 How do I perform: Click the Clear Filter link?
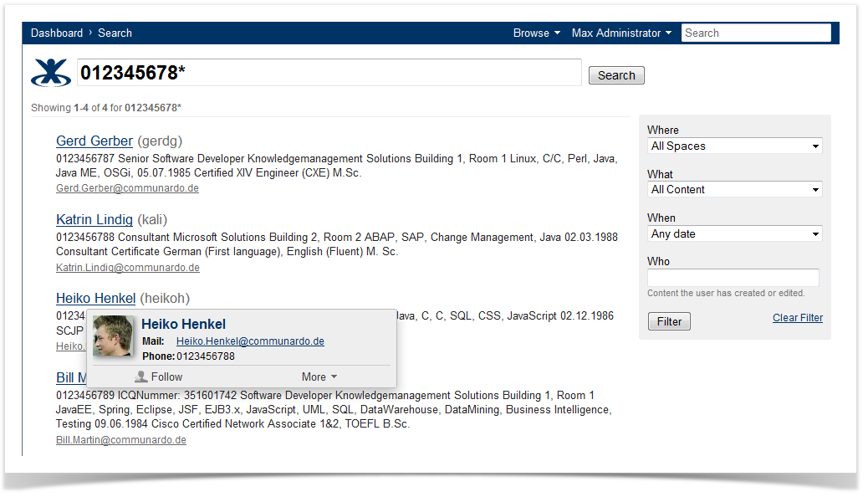pyautogui.click(x=797, y=318)
